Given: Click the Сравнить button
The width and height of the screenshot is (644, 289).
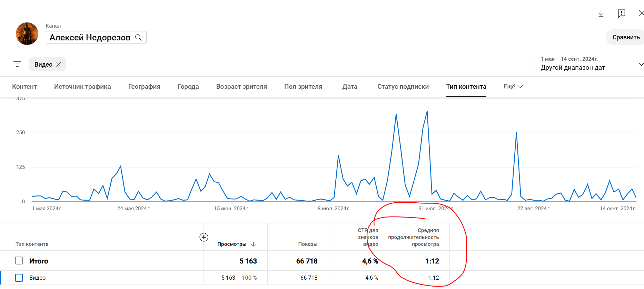Looking at the screenshot, I should 626,37.
